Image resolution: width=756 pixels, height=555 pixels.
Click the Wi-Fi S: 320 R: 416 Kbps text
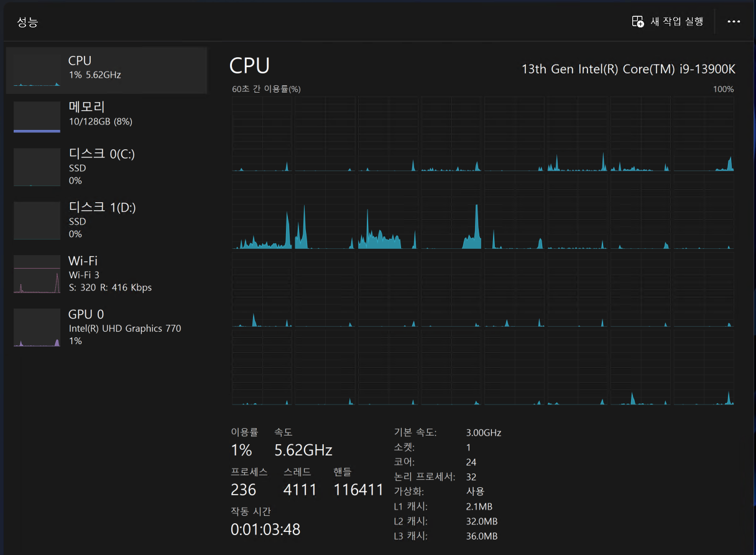(x=110, y=287)
